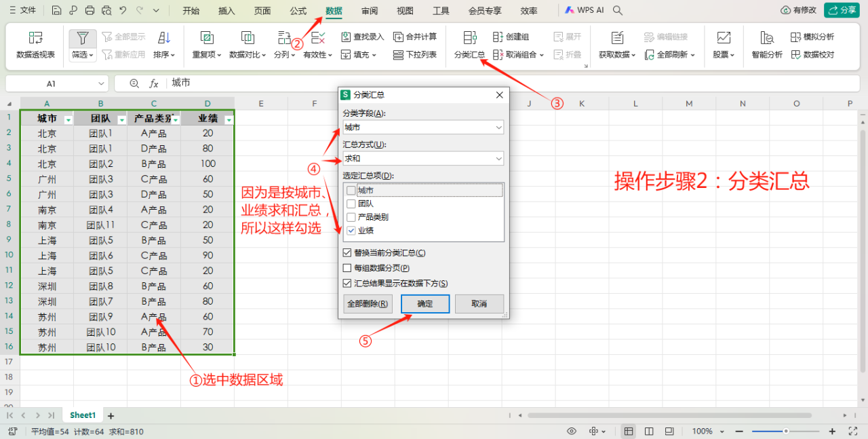Click the 全部删除 button in the dialog
The width and height of the screenshot is (868, 439).
(x=368, y=304)
